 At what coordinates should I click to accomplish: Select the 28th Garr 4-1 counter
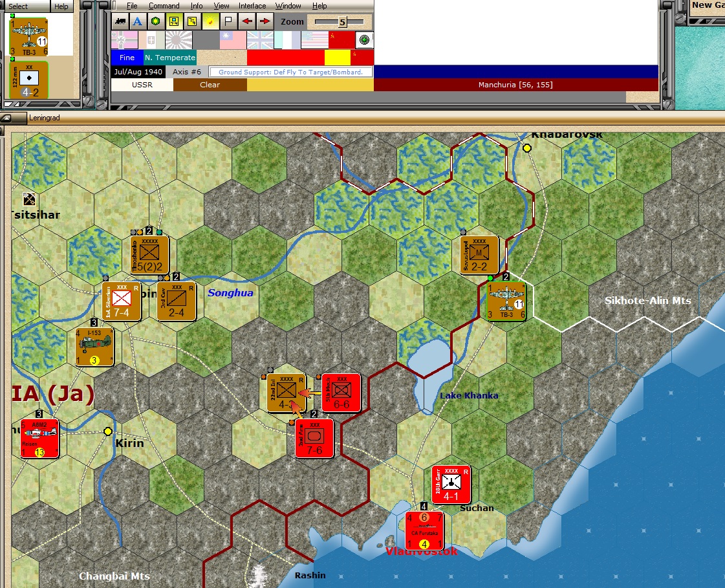451,485
